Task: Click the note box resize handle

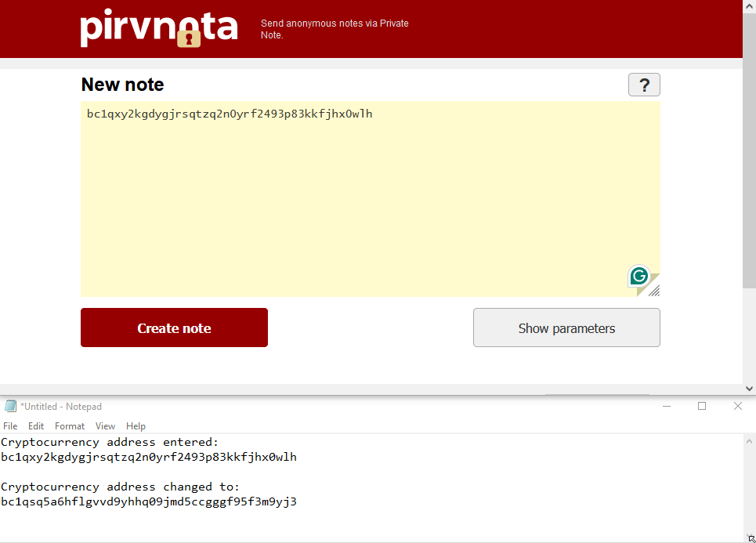Action: [654, 291]
